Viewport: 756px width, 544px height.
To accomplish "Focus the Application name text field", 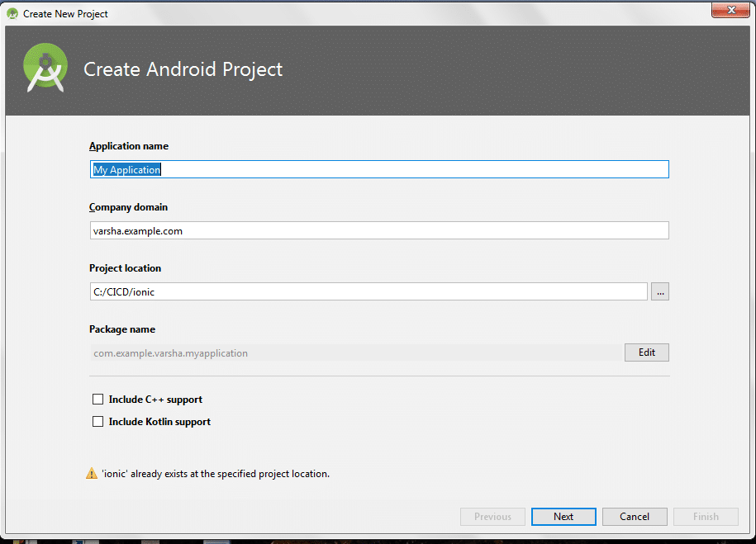I will (378, 169).
